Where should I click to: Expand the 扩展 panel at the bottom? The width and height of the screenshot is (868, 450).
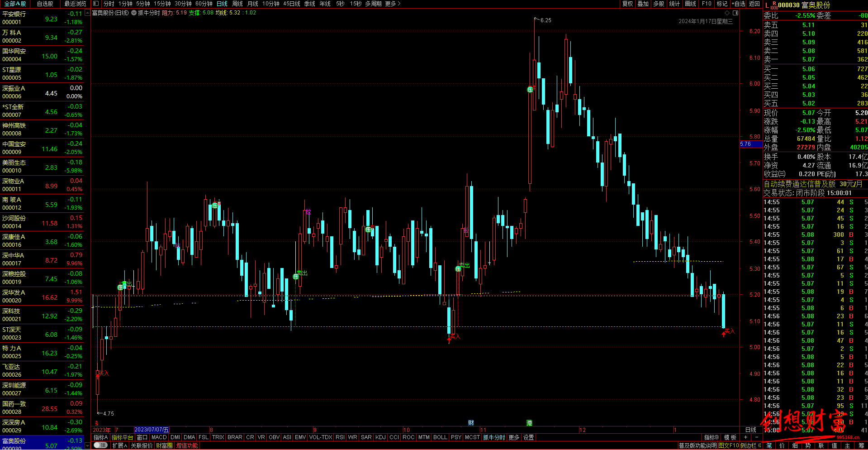[119, 445]
